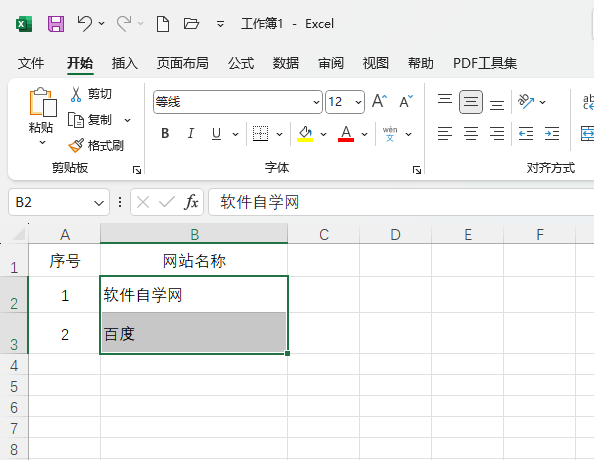Click the orientation text angle icon
Screen dimensions: 594x460
point(526,102)
